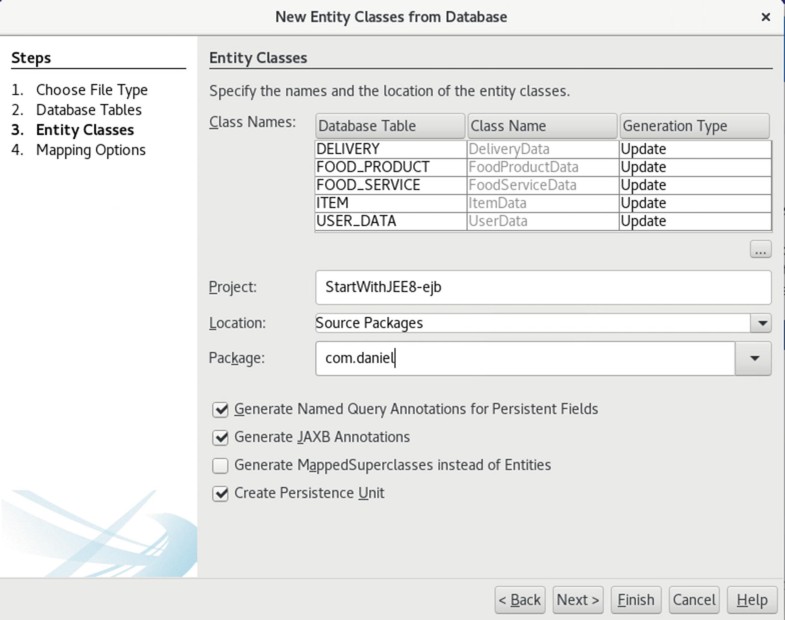The height and width of the screenshot is (620, 785).
Task: Click the Update cell in USER_DATA row
Action: (695, 221)
